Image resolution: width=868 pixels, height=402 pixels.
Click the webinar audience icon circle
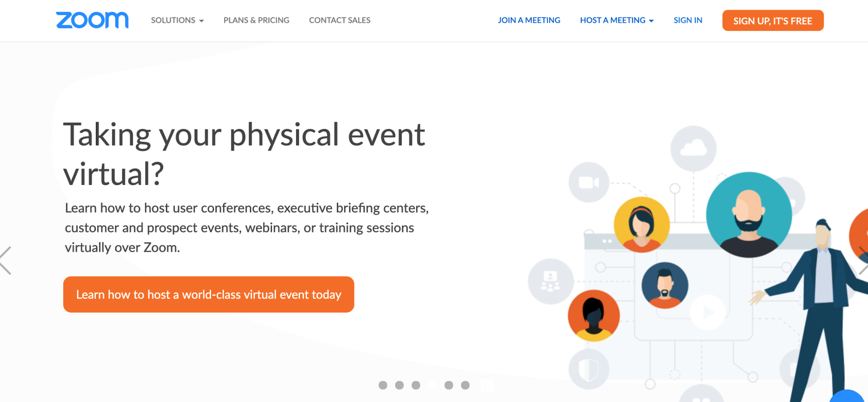tap(551, 281)
